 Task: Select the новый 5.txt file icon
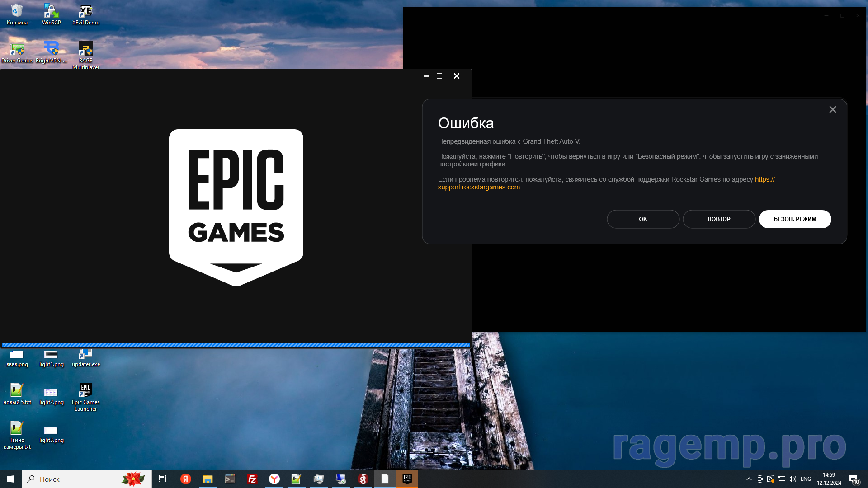point(17,394)
